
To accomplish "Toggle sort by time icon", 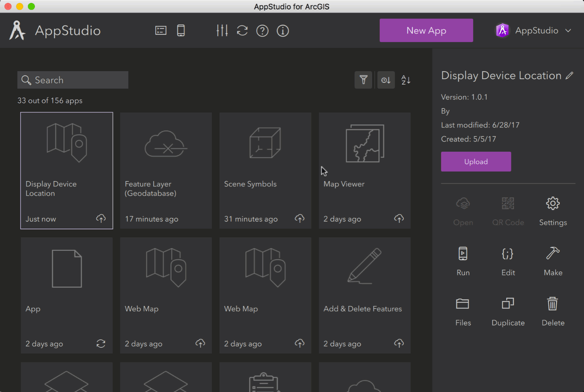I will (x=386, y=80).
